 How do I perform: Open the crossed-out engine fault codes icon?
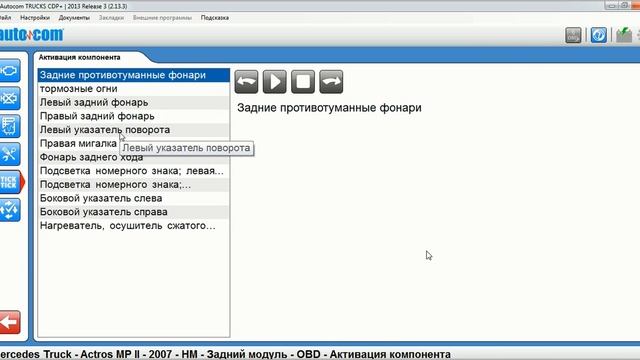9,98
